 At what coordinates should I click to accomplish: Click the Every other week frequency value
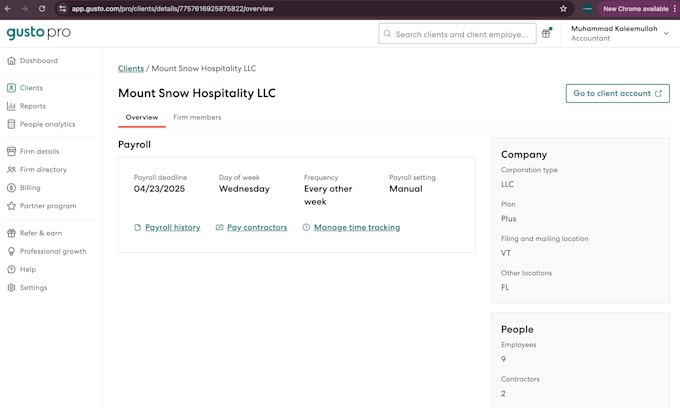pyautogui.click(x=328, y=196)
